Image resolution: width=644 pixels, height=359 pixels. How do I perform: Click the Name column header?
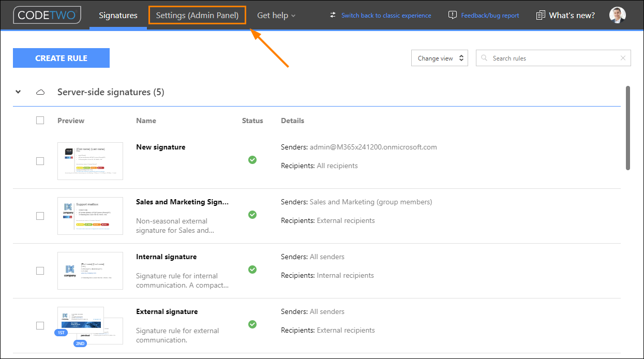click(x=146, y=121)
